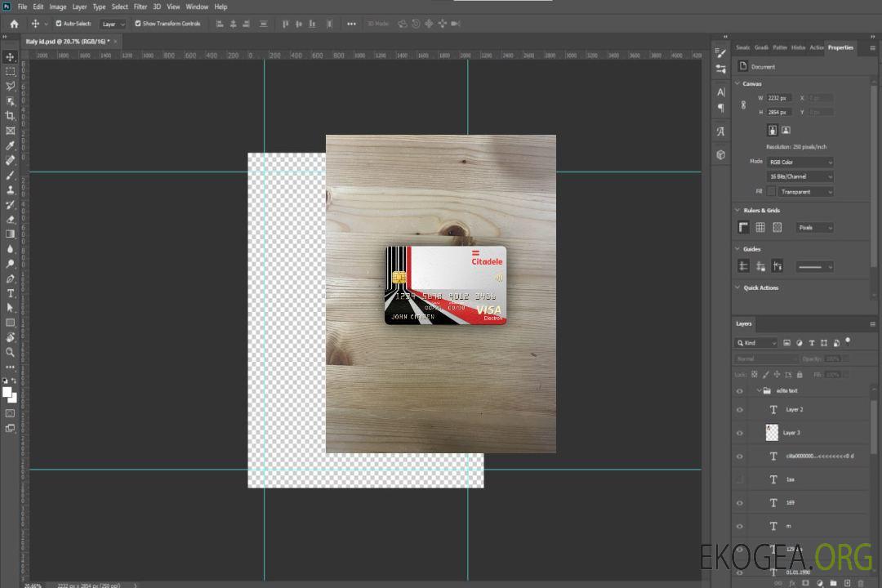Set canvas to landscape orientation
This screenshot has height=588, width=882.
click(786, 130)
